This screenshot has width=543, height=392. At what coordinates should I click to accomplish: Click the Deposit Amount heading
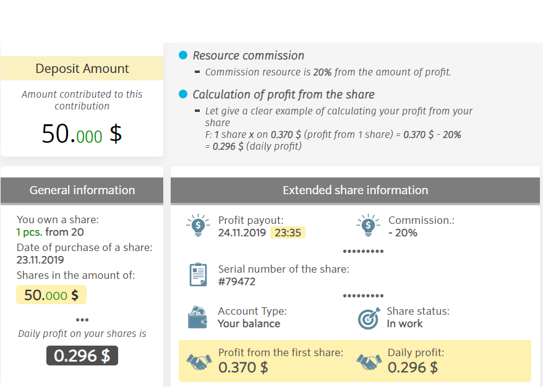coord(82,69)
